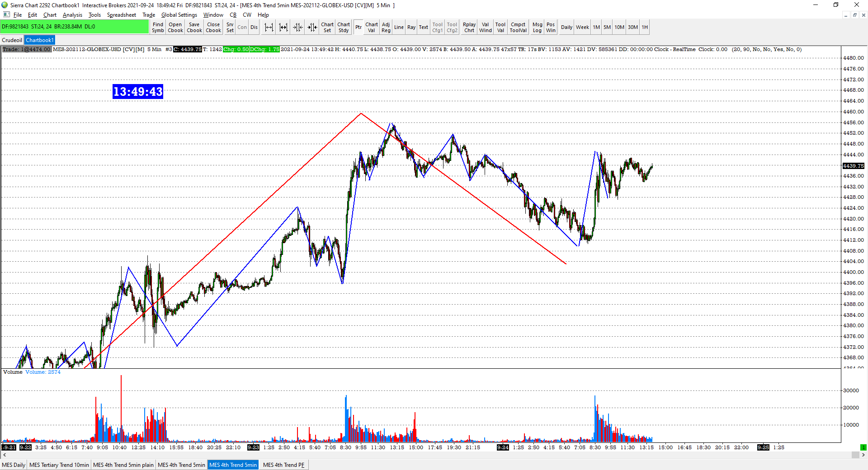
Task: Click the chart scrollbar right arrow
Action: [863, 455]
